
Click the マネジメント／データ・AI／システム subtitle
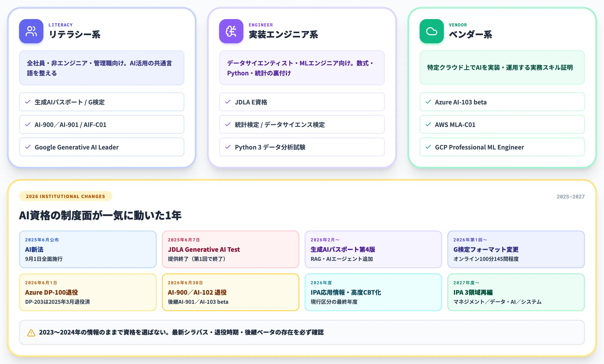pyautogui.click(x=497, y=302)
